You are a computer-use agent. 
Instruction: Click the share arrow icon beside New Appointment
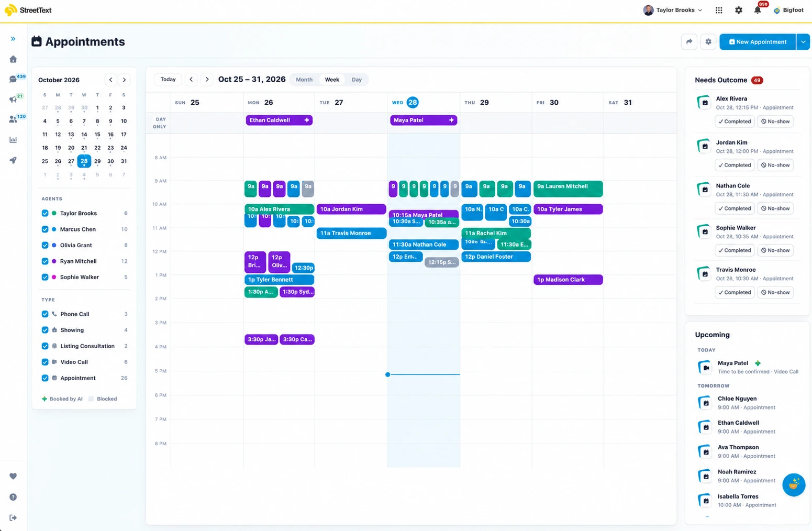(x=689, y=42)
